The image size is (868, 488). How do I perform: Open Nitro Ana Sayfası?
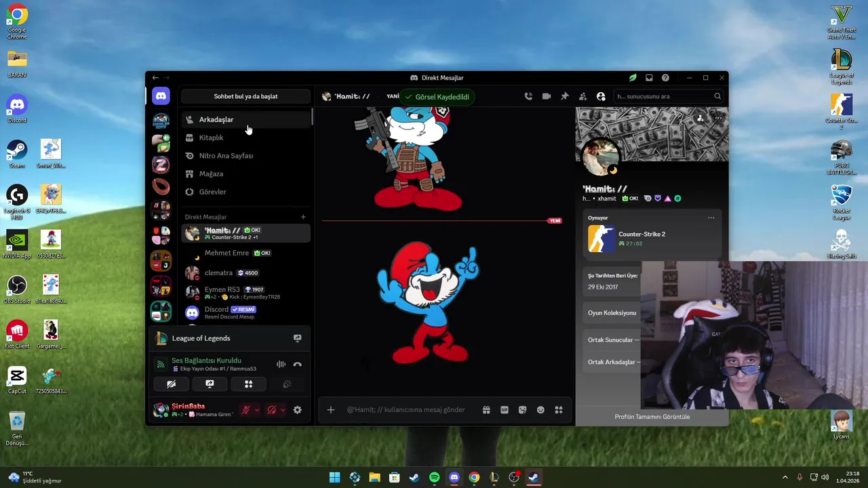[245, 156]
